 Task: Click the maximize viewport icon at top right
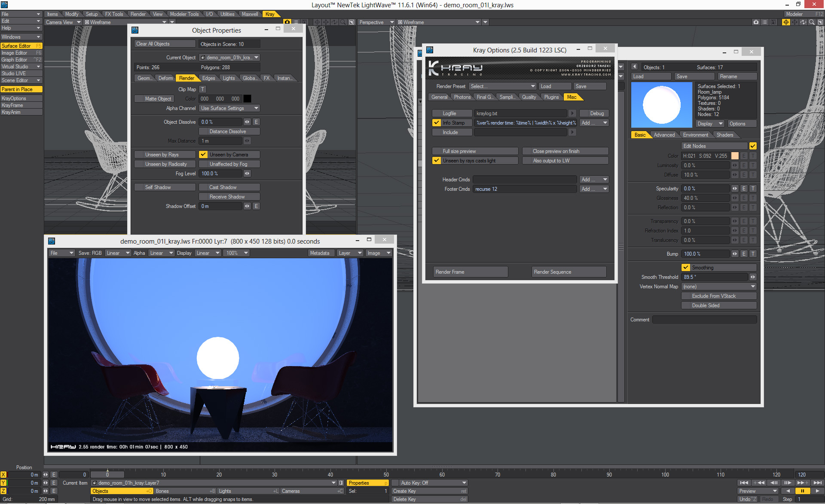pos(820,22)
